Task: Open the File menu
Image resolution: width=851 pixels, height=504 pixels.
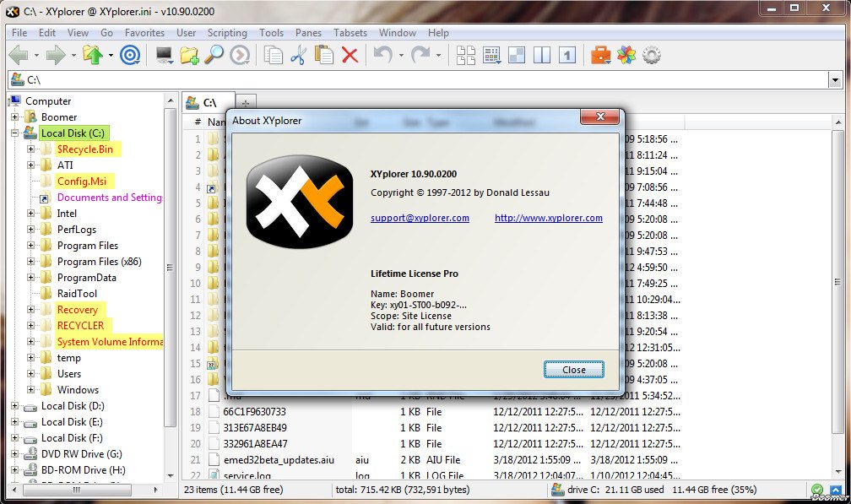Action: click(19, 33)
